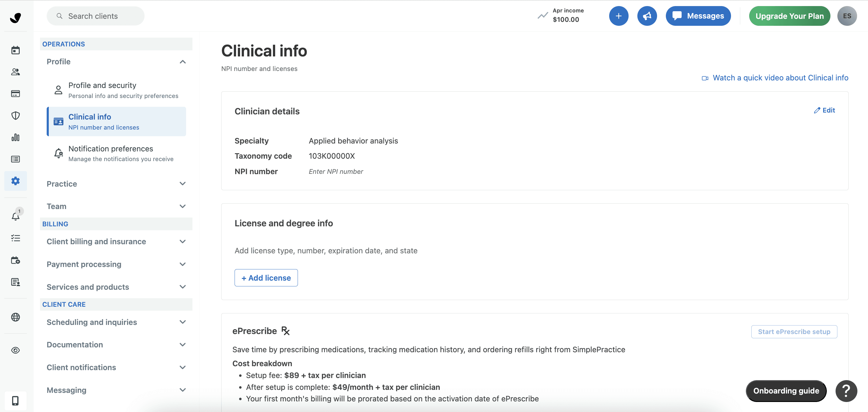The height and width of the screenshot is (412, 868).
Task: Open the checklist tasks icon
Action: 15,238
